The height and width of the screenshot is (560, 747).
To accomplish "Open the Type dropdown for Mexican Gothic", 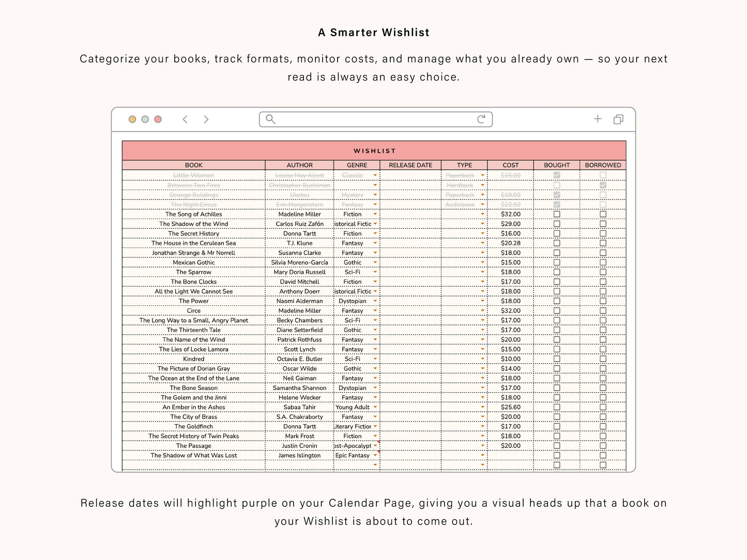I will tap(482, 262).
